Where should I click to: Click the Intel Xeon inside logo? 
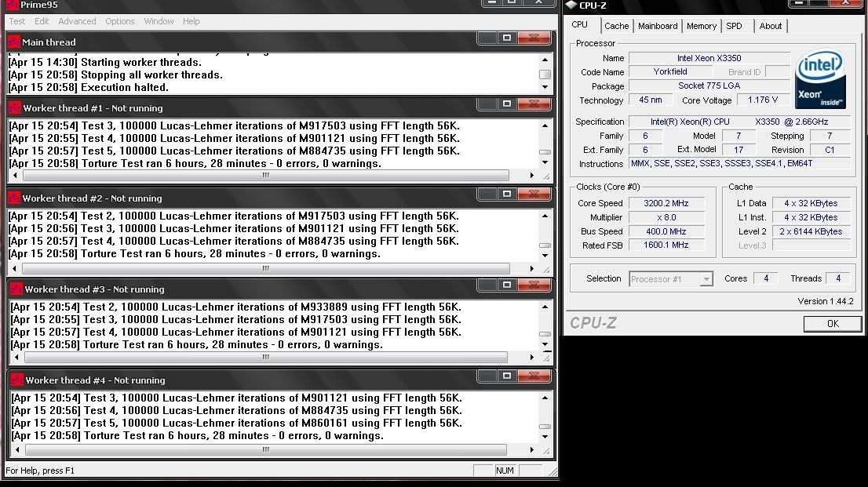coord(820,80)
